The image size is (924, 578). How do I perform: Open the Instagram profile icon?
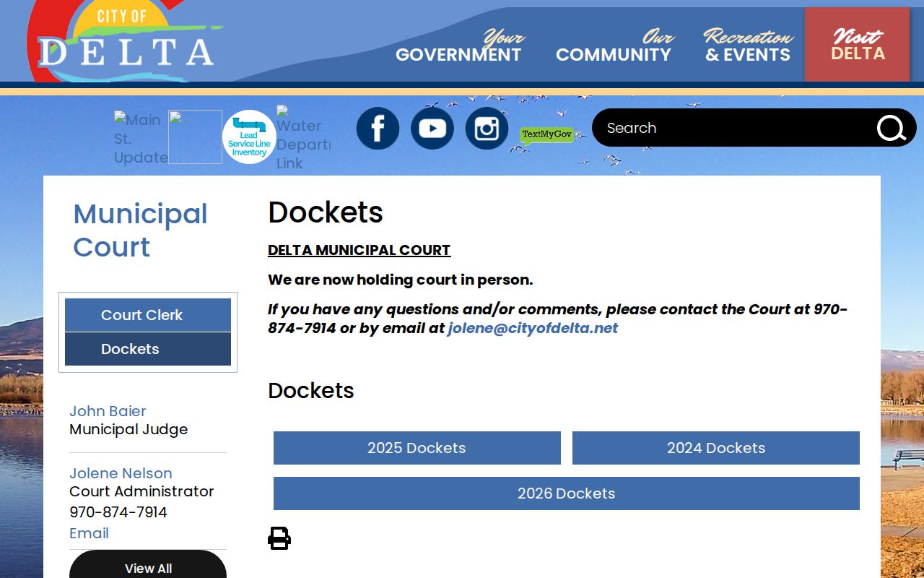[487, 129]
